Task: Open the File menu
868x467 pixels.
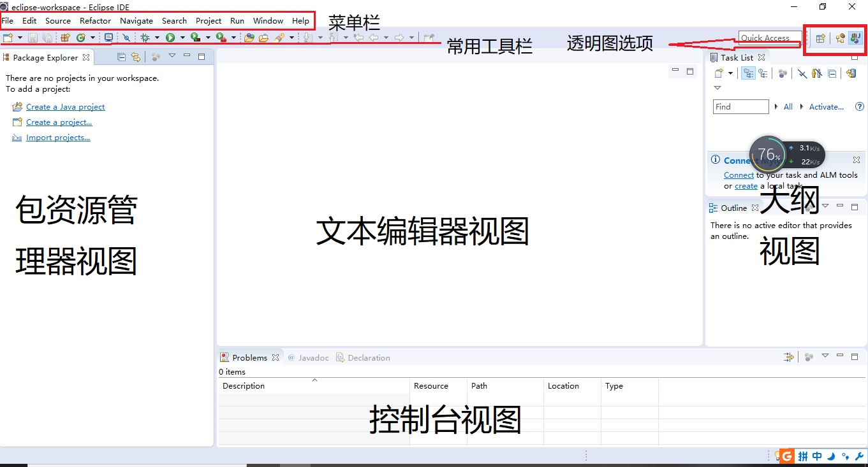Action: pyautogui.click(x=8, y=20)
